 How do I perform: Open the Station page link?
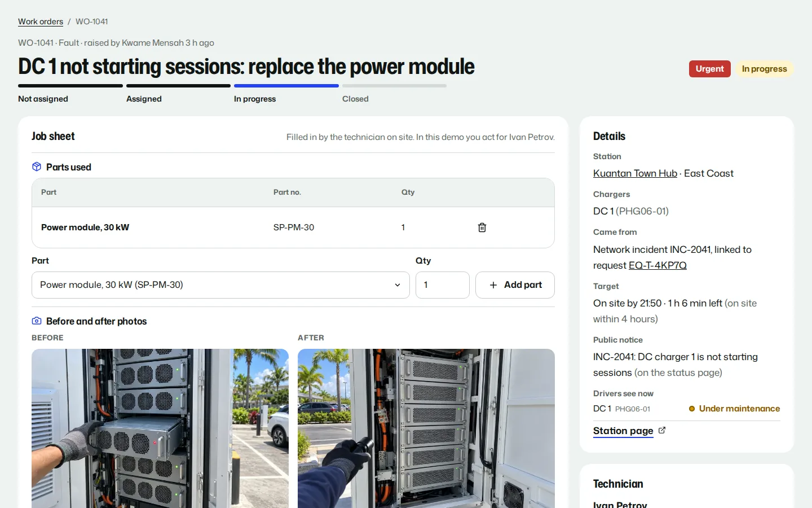[x=623, y=431]
